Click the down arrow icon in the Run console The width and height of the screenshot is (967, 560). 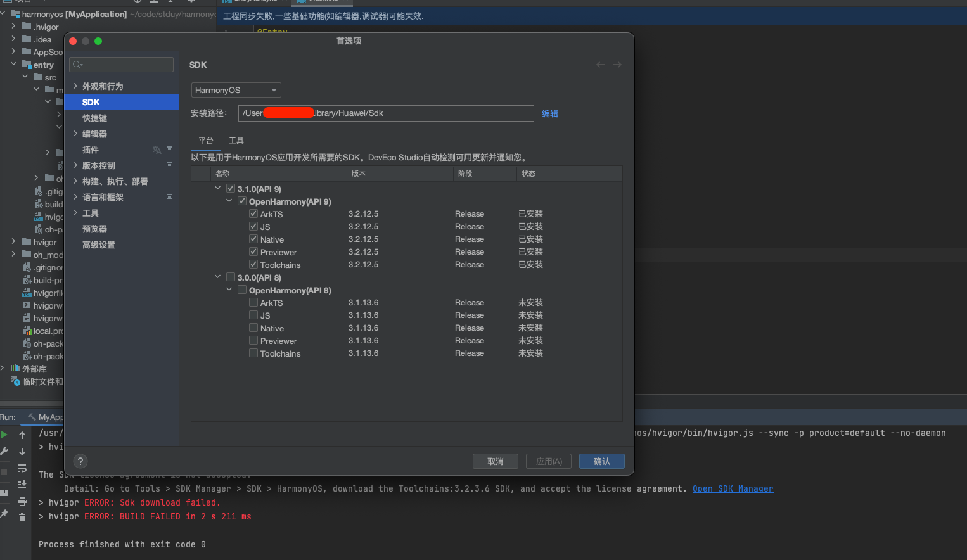point(22,452)
